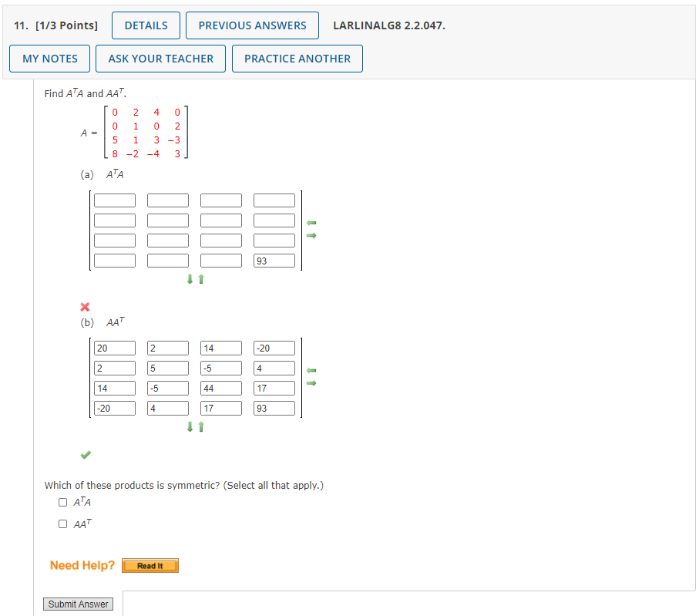Click the green checkmark below the AA^T answer
The width and height of the screenshot is (699, 616).
[x=85, y=455]
